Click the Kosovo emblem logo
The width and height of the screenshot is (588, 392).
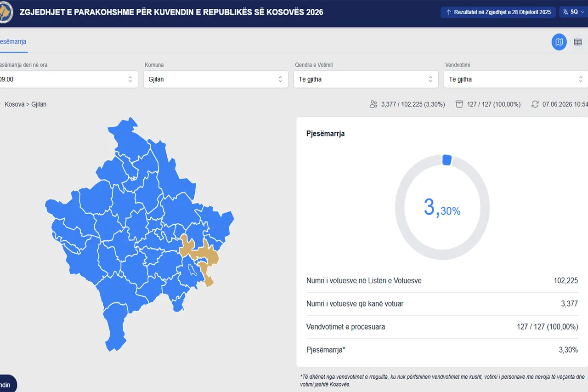coord(6,12)
